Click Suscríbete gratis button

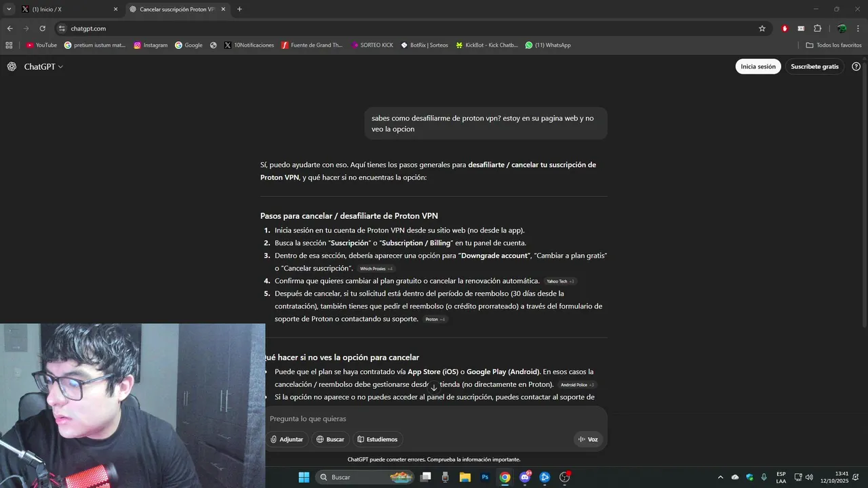(x=814, y=66)
